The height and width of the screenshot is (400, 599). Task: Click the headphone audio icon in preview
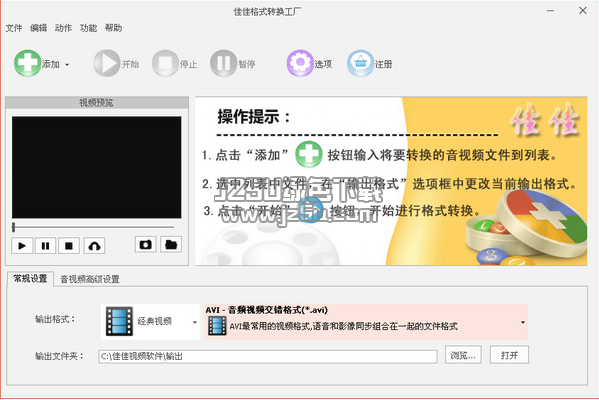[94, 246]
